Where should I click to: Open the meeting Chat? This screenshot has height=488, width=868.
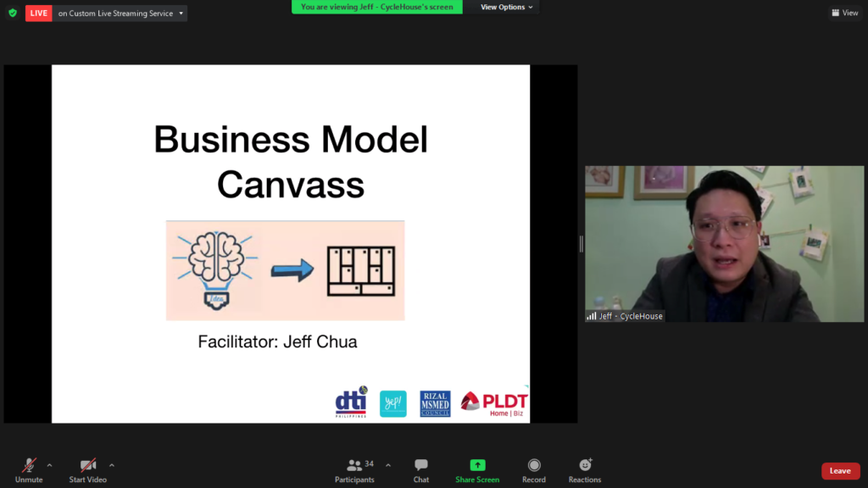420,466
